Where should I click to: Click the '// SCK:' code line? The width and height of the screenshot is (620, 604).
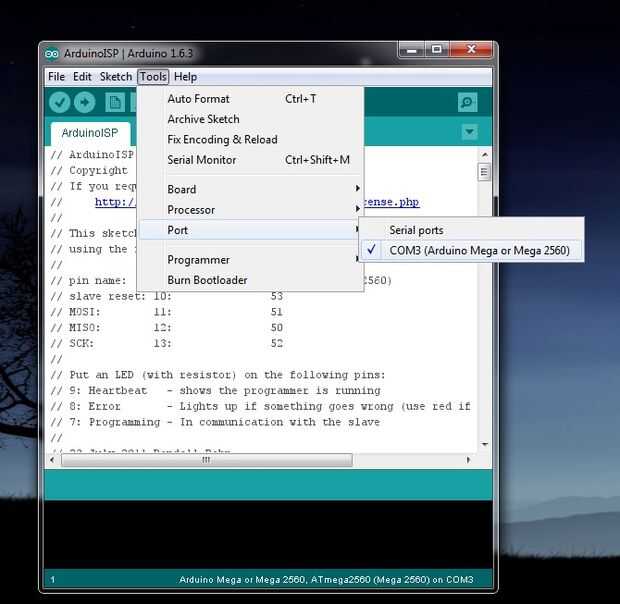pyautogui.click(x=167, y=344)
